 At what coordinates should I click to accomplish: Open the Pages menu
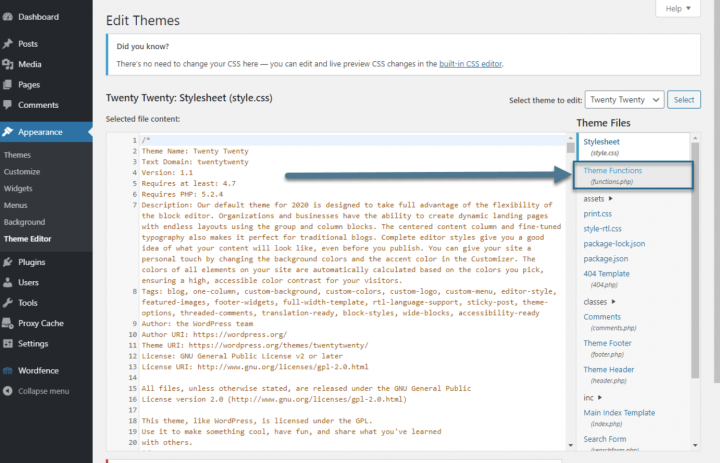point(29,85)
